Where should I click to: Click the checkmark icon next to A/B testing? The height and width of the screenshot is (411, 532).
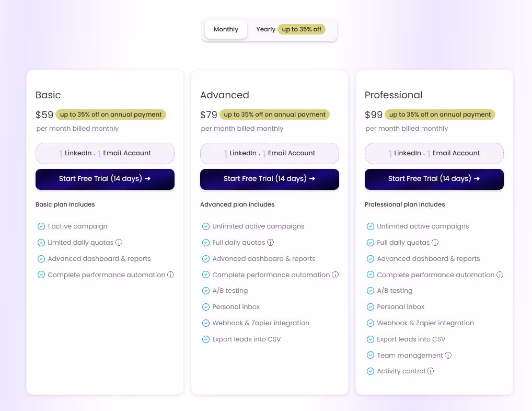coord(205,291)
